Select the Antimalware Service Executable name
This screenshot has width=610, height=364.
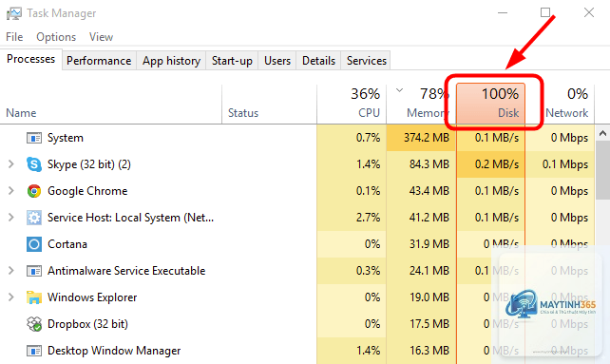tap(126, 271)
